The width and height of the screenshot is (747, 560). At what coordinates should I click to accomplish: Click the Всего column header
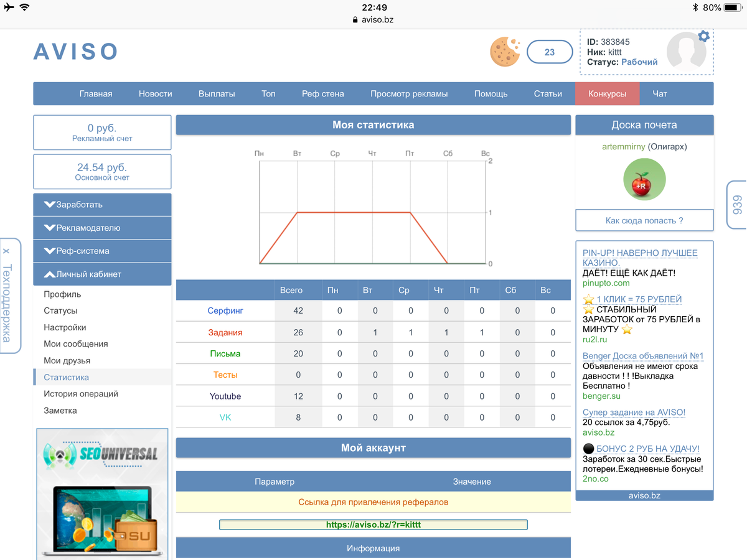click(291, 290)
